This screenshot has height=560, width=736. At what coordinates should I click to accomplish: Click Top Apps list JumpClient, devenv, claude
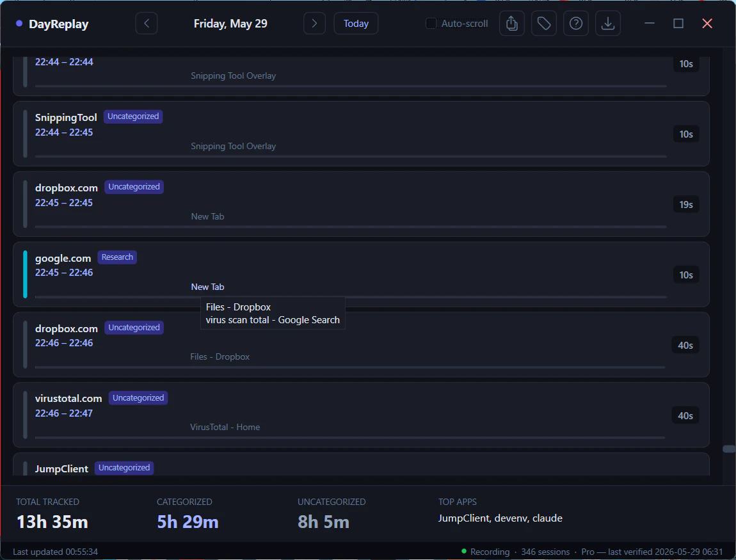pyautogui.click(x=500, y=518)
